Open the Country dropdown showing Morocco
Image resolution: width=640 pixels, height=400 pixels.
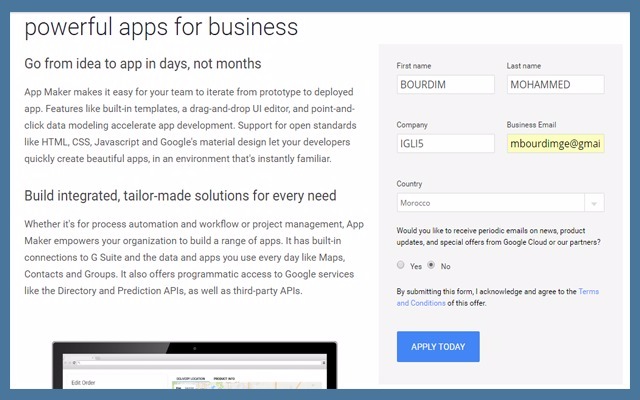(490, 202)
